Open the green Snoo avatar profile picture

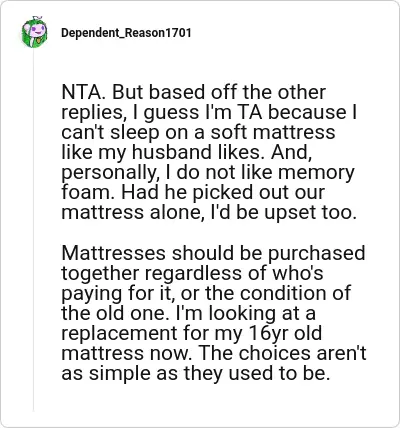[34, 32]
